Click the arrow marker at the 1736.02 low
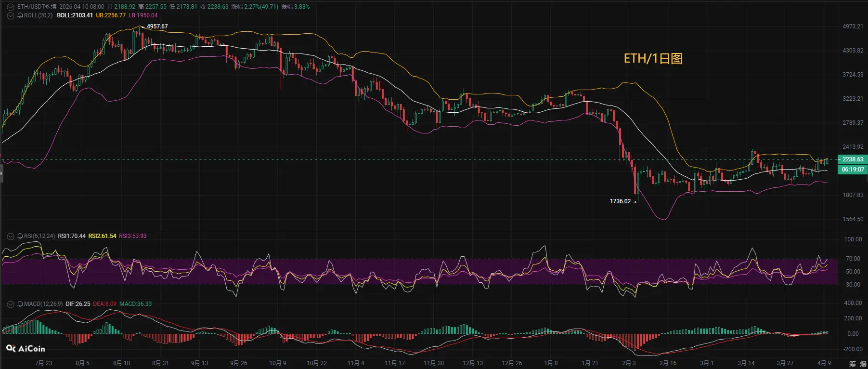Image resolution: width=868 pixels, height=369 pixels. (635, 202)
